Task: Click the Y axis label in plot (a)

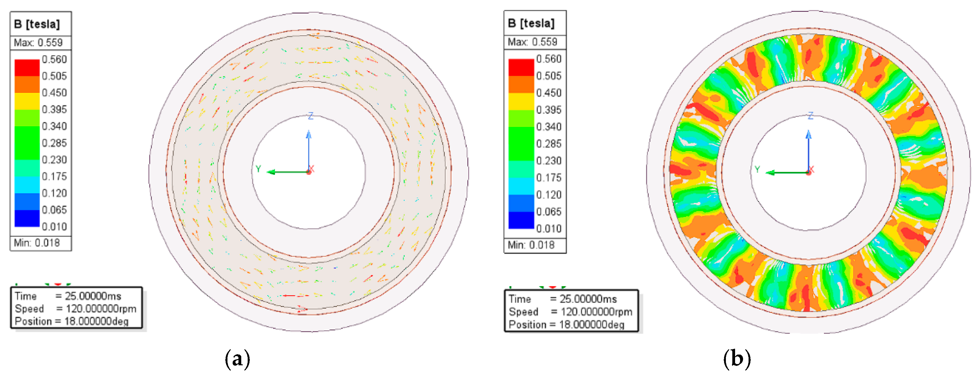Action: (258, 169)
